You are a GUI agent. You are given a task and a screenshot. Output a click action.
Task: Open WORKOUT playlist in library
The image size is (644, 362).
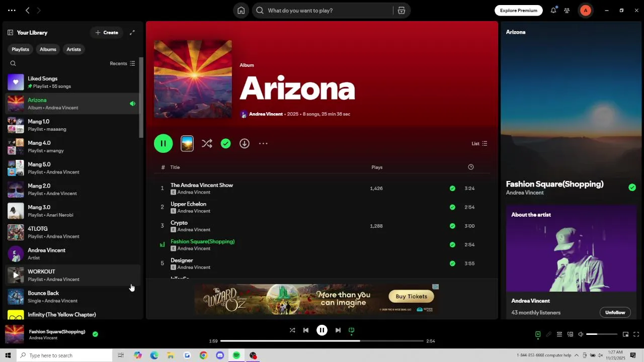(x=71, y=276)
